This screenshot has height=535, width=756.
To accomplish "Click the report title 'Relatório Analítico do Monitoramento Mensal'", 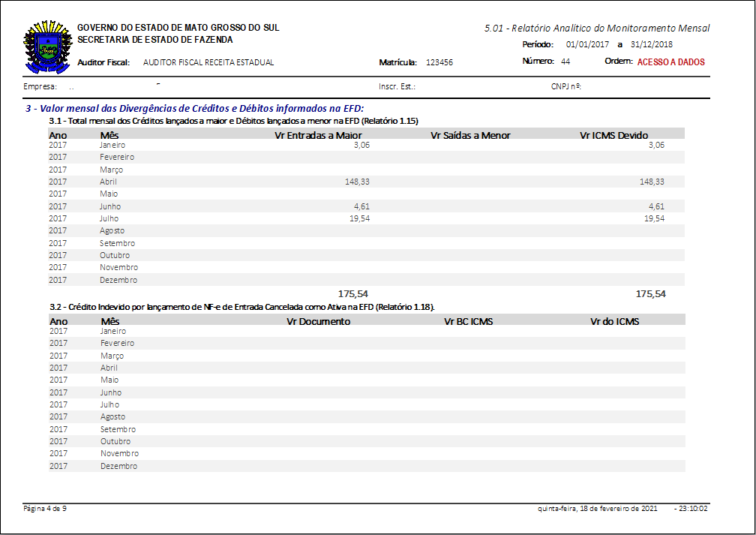I will point(597,29).
